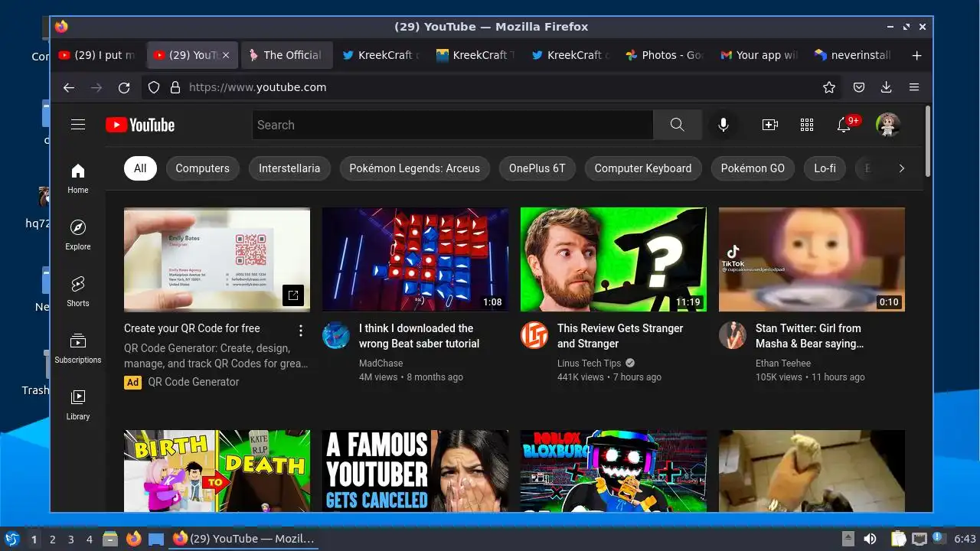Image resolution: width=980 pixels, height=551 pixels.
Task: Open 'This Review Gets Stranger and Stranger' title
Action: tap(620, 336)
